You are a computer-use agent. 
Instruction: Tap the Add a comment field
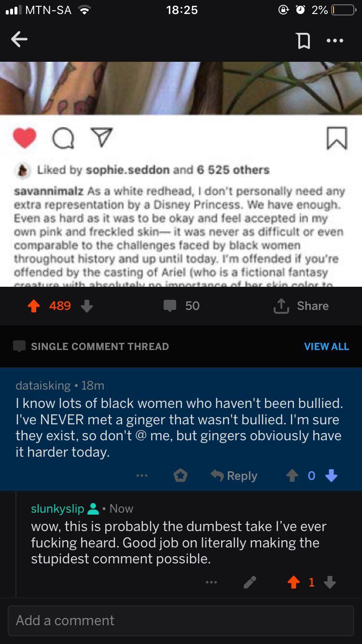tap(181, 620)
